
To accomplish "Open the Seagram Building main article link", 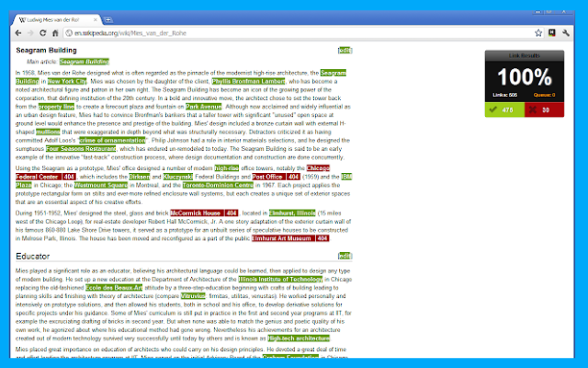I will click(84, 62).
